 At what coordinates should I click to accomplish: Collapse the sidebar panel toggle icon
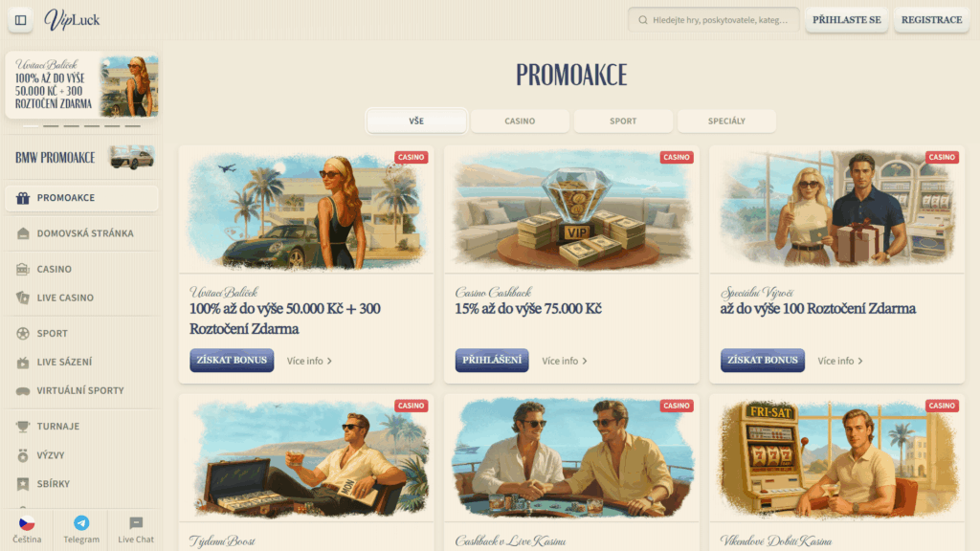point(21,20)
